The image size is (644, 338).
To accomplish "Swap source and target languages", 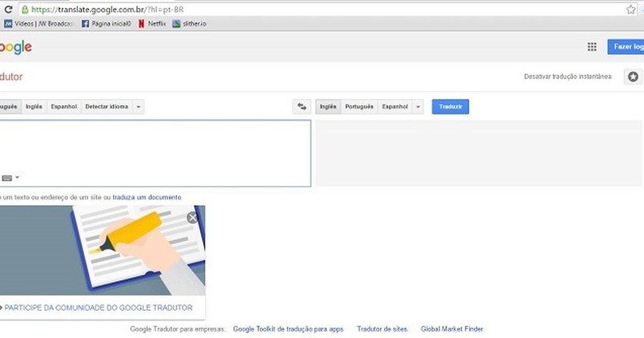I will click(302, 107).
